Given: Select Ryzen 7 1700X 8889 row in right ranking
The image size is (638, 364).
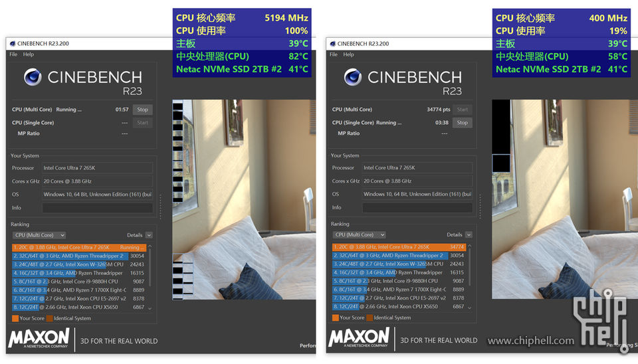Looking at the screenshot, I should point(399,290).
